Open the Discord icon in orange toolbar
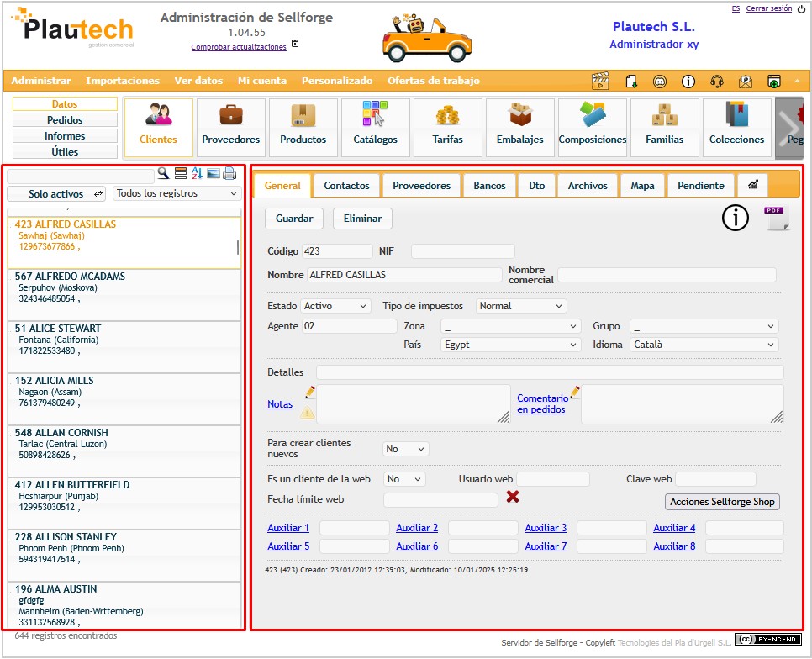Image resolution: width=812 pixels, height=659 pixels. click(x=660, y=82)
